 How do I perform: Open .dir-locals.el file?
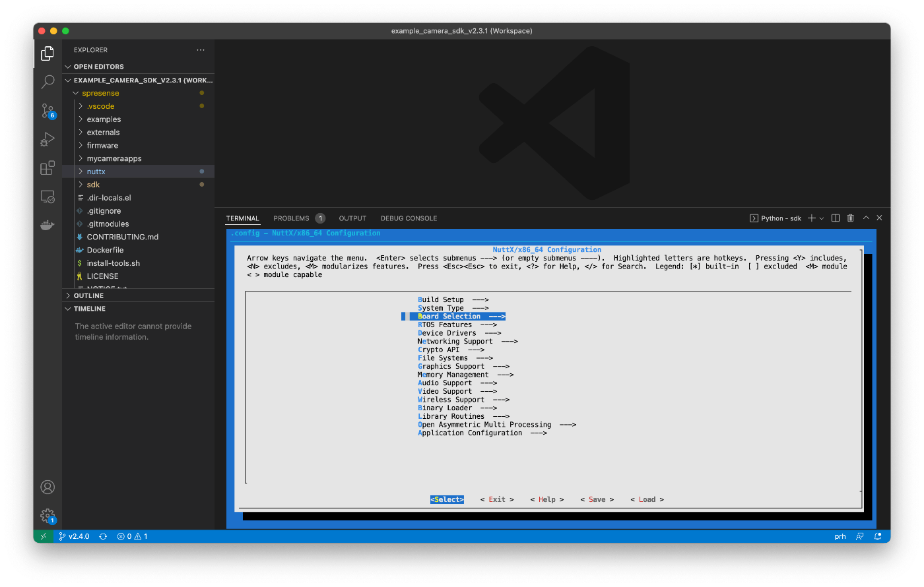tap(139, 198)
